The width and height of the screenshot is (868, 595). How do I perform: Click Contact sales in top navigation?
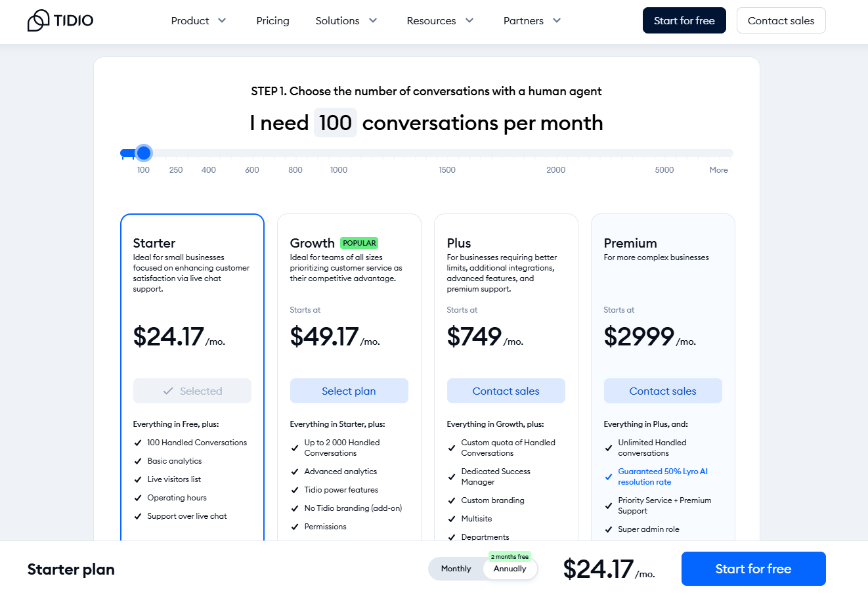[781, 20]
